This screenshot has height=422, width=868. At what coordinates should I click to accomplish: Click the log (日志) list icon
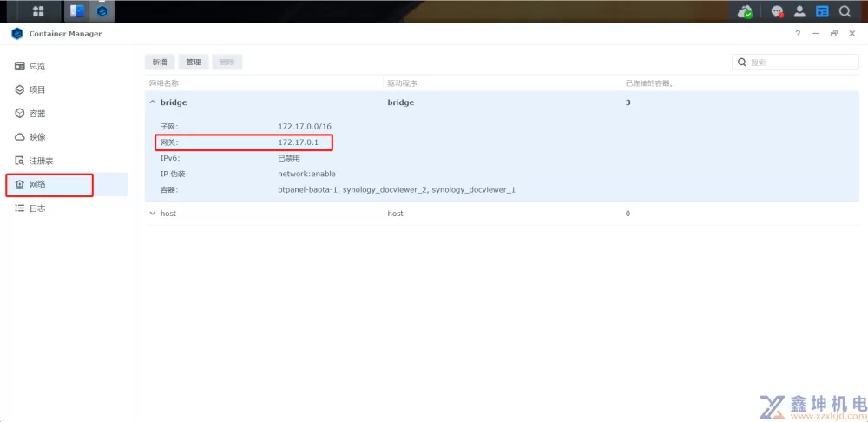click(x=20, y=208)
